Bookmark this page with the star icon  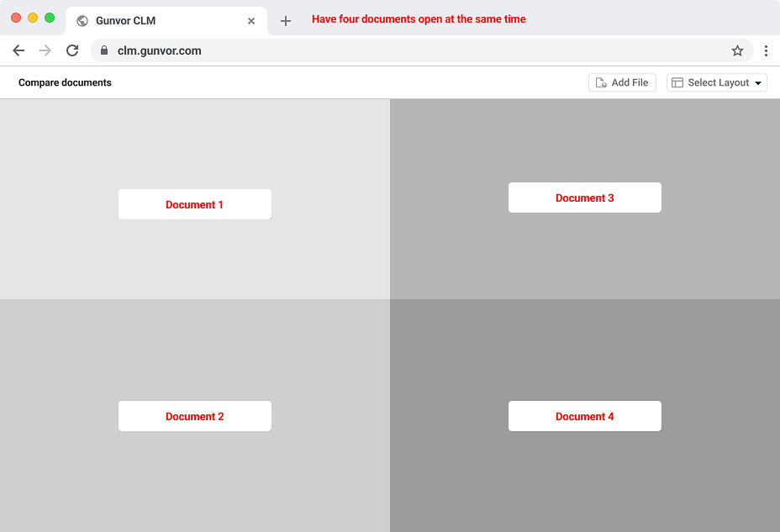coord(737,50)
